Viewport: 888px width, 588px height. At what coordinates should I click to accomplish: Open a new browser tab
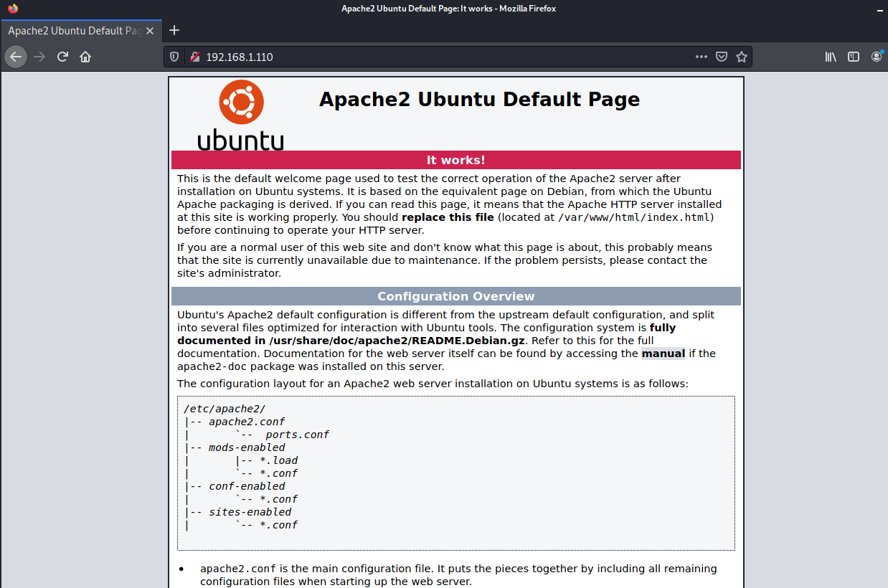click(x=174, y=30)
